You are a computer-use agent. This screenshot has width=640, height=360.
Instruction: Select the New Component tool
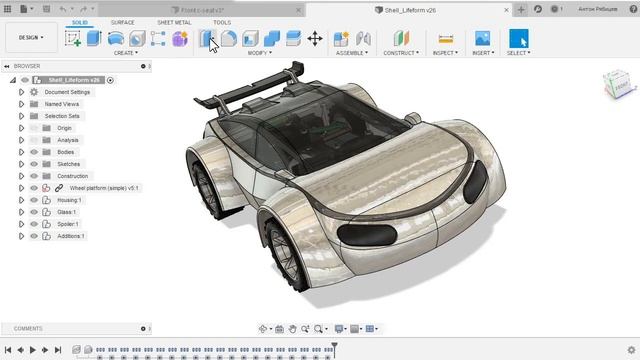341,39
